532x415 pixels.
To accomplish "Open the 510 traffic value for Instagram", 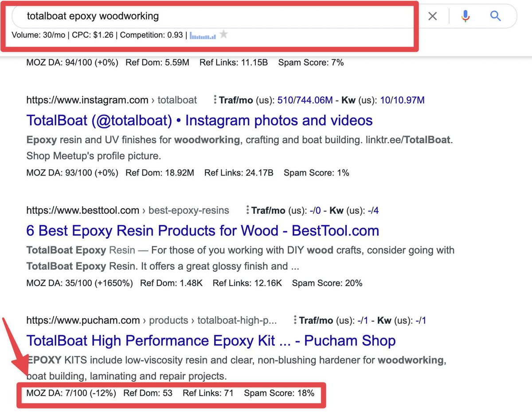I will pyautogui.click(x=285, y=100).
